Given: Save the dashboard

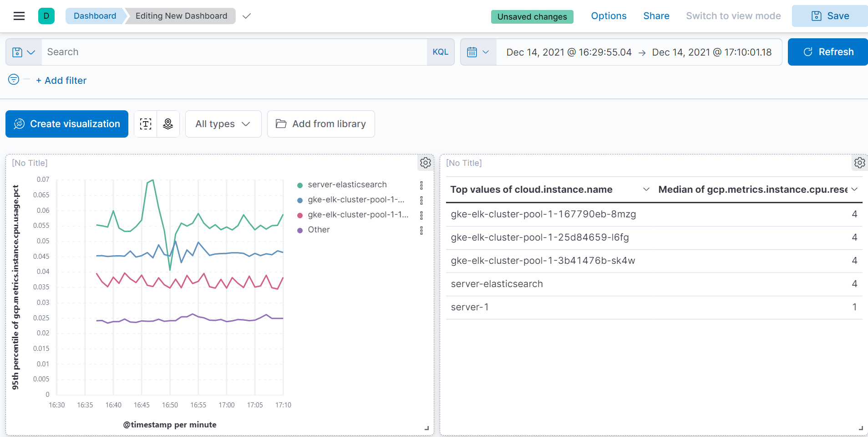Looking at the screenshot, I should pos(830,16).
